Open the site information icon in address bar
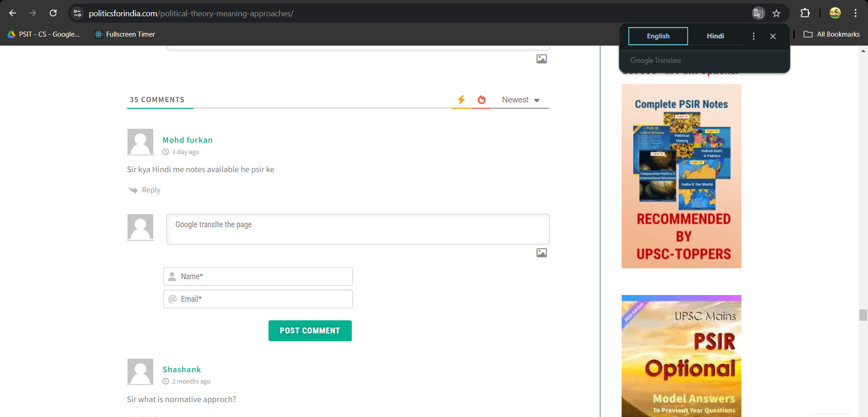Image resolution: width=868 pixels, height=417 pixels. pos(78,13)
